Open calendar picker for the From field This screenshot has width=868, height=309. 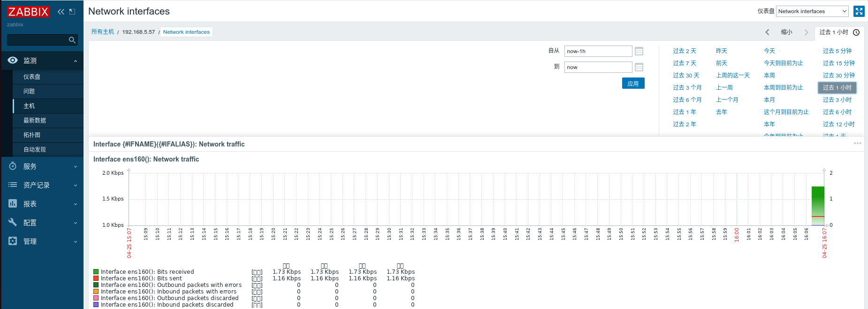(639, 51)
